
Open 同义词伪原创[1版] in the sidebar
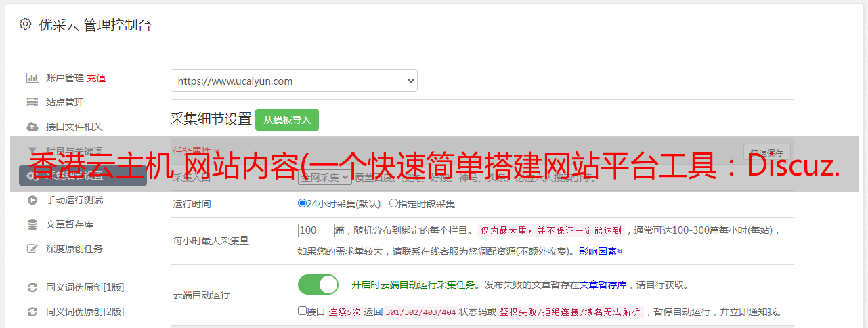tap(85, 287)
